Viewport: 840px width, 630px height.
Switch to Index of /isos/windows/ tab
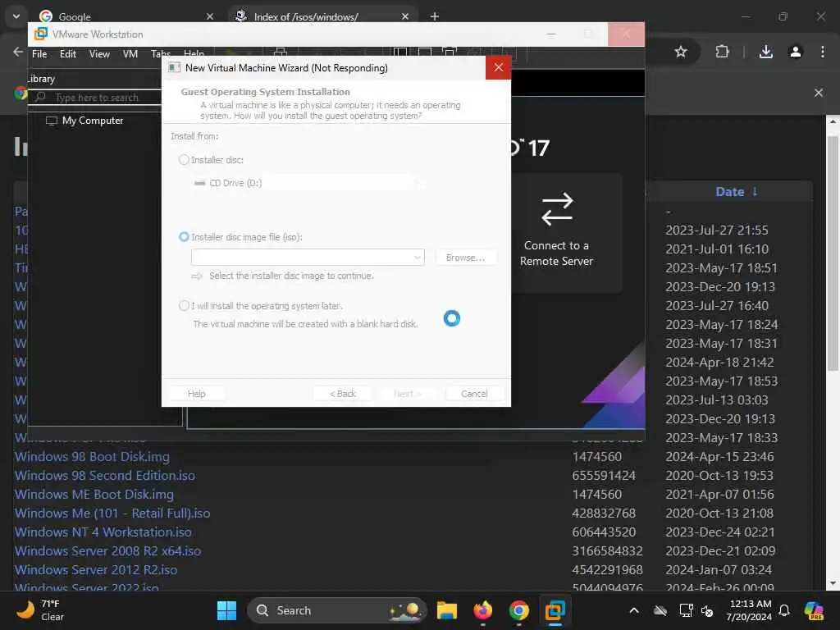[322, 16]
